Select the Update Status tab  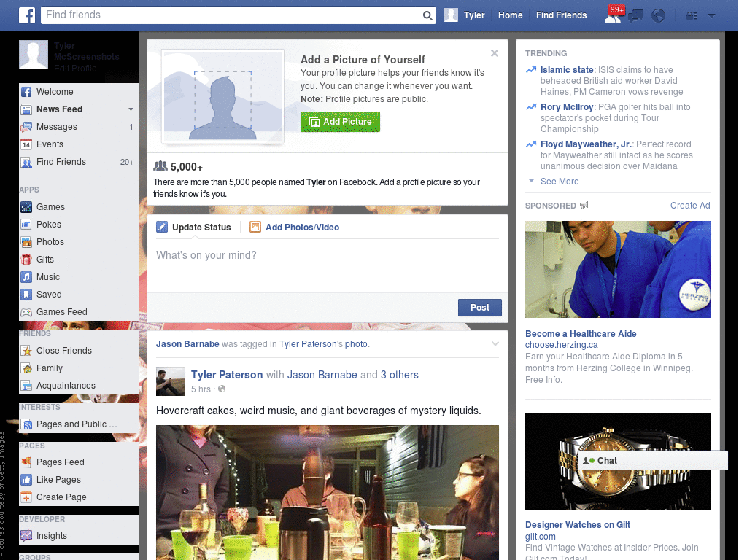coord(193,227)
